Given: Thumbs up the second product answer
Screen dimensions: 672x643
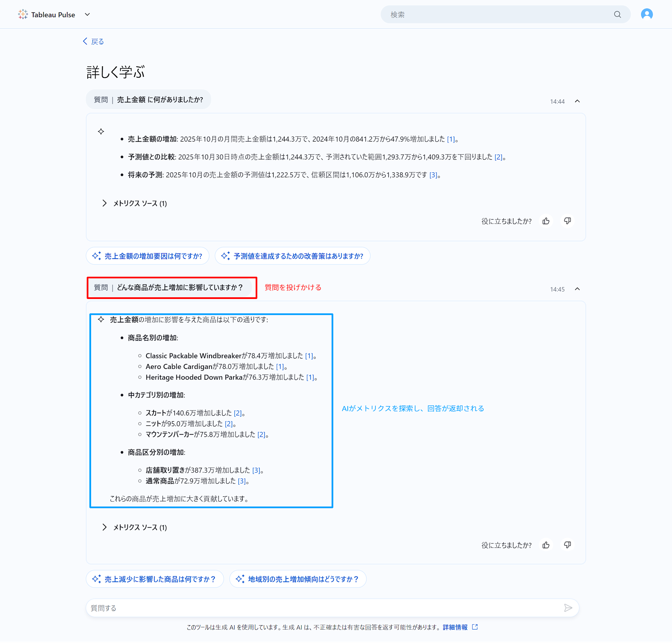Looking at the screenshot, I should point(546,545).
